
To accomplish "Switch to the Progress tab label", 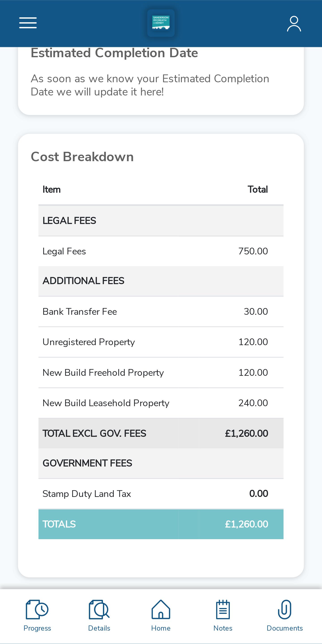I will [x=37, y=628].
